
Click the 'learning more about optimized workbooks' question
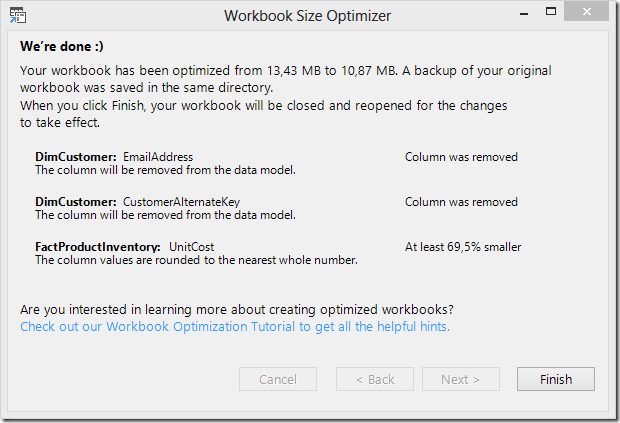click(x=236, y=309)
